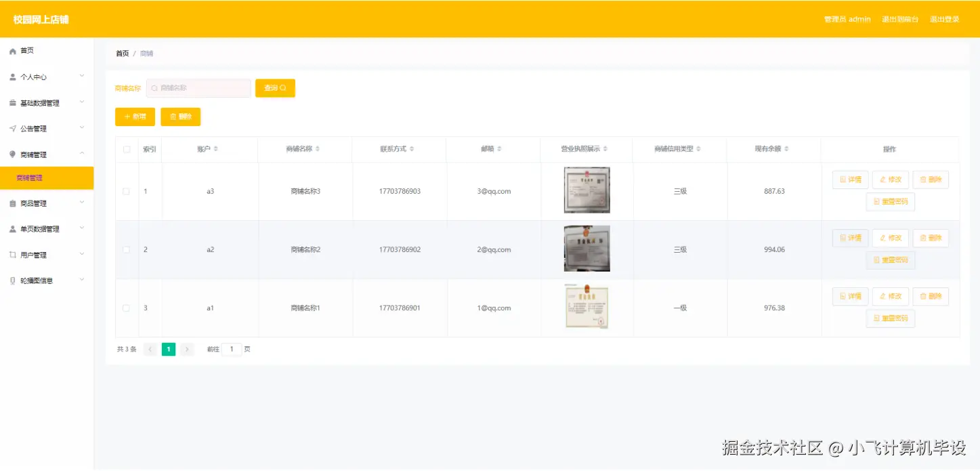Tick the checkbox for row a3
Screen dimensions: 980x471
127,192
